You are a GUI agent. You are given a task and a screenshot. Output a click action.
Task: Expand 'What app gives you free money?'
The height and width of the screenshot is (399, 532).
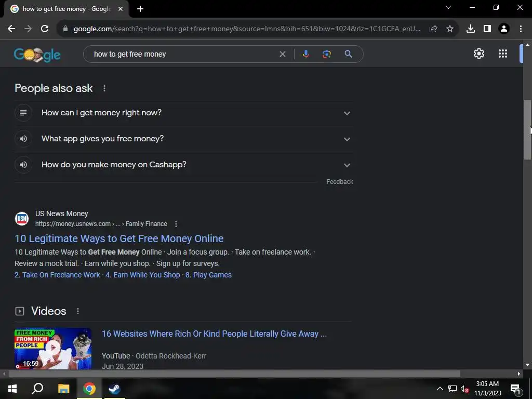point(183,139)
